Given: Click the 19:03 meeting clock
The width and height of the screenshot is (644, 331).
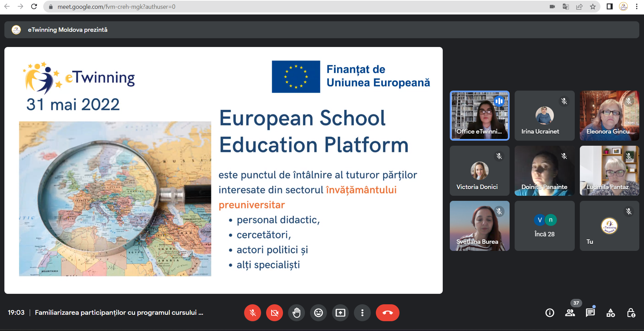Looking at the screenshot, I should click(x=16, y=313).
